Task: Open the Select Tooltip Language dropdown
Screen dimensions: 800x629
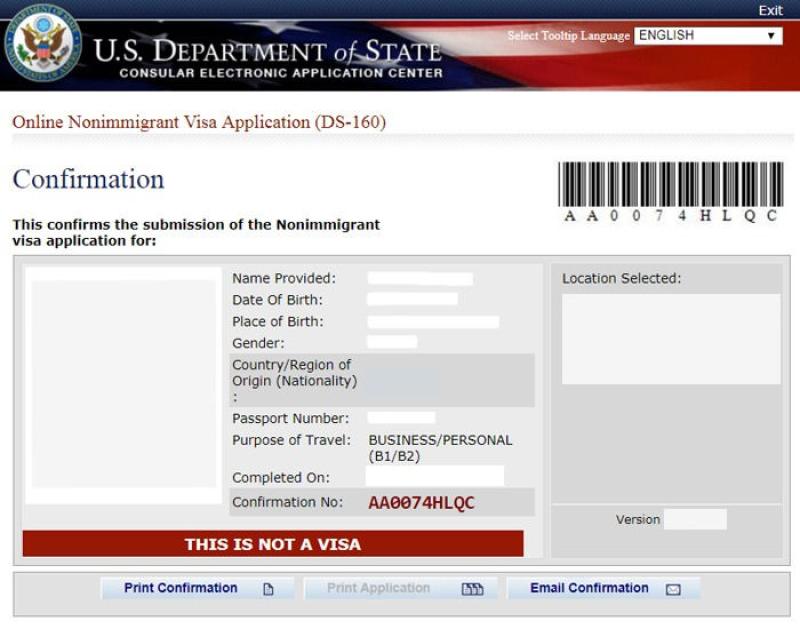Action: [708, 36]
